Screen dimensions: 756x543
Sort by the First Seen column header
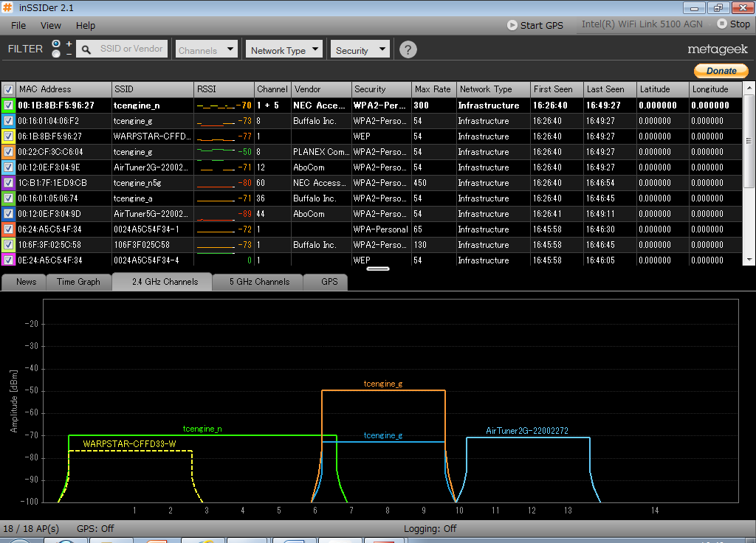click(x=557, y=89)
